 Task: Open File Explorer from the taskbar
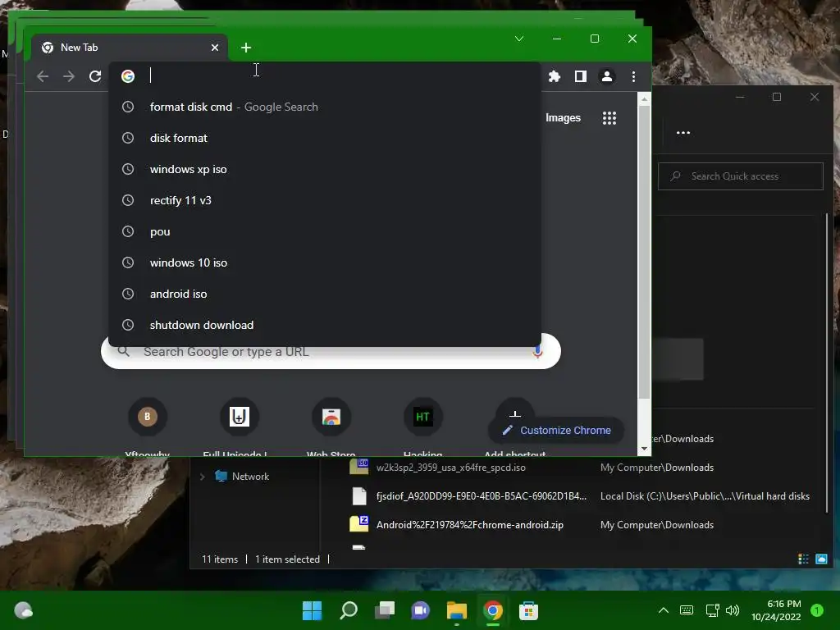tap(456, 610)
